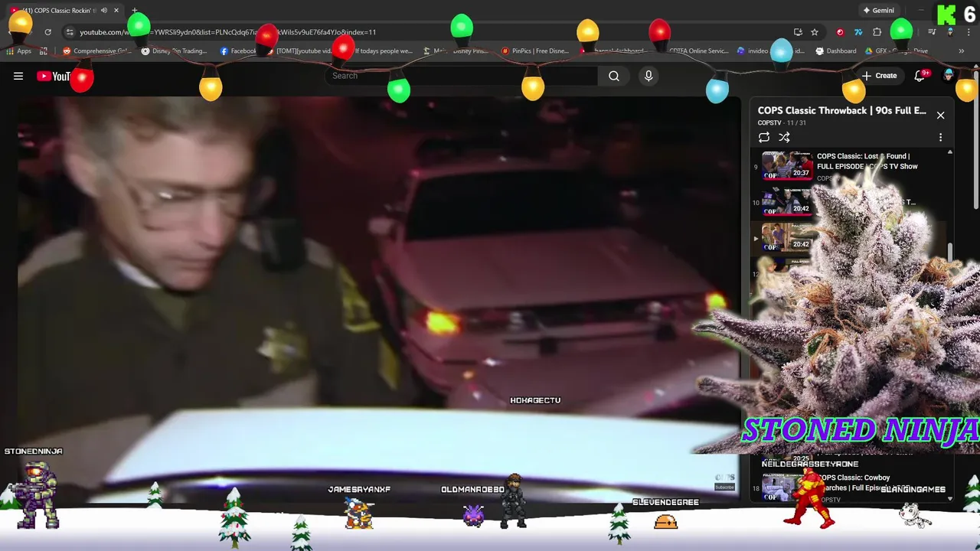Play playlist item 10 thumbnail
The height and width of the screenshot is (551, 980).
[786, 201]
